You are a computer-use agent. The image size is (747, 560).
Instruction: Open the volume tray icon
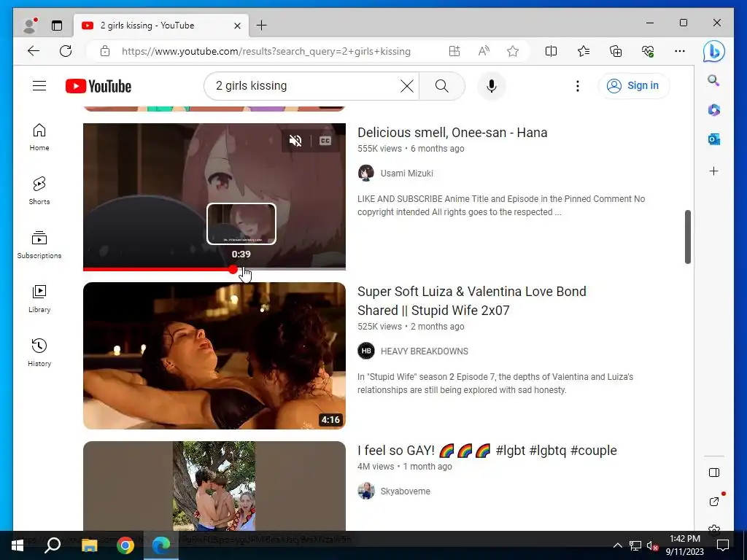[x=652, y=545]
